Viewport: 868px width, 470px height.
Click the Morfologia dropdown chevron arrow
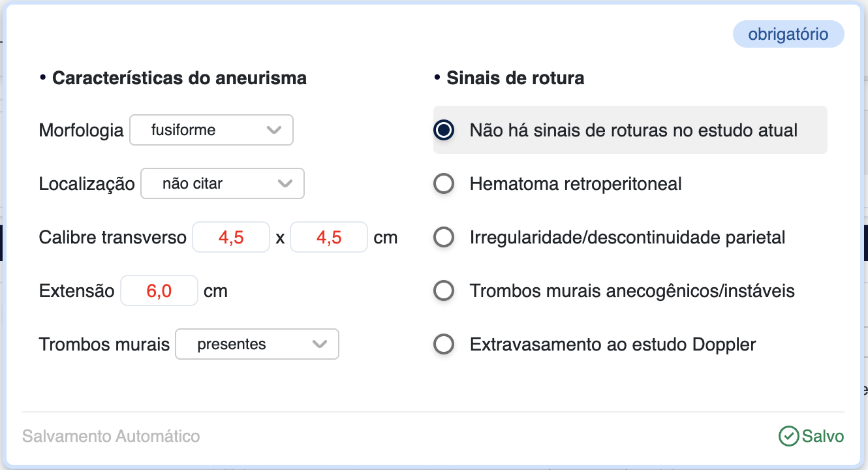(274, 130)
